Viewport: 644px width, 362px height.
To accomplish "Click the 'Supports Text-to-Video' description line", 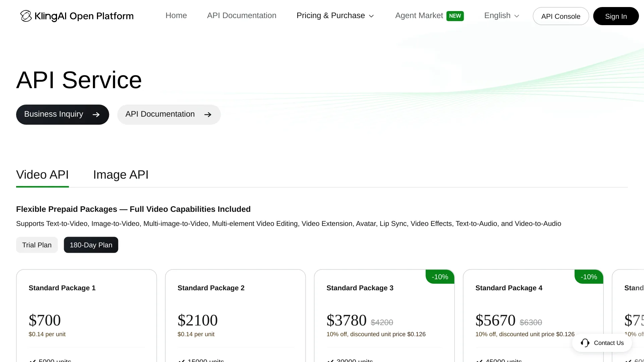I will pyautogui.click(x=288, y=224).
